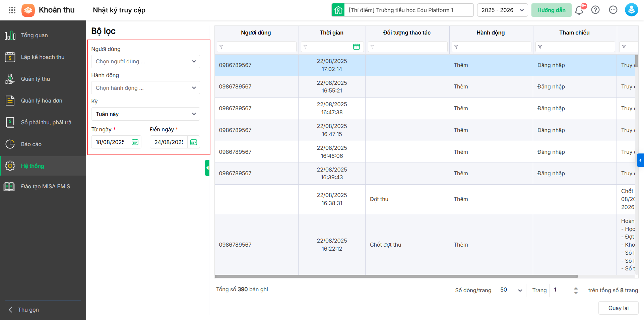The width and height of the screenshot is (644, 320).
Task: Change the school year 2025 - 2026 dropdown
Action: click(502, 10)
